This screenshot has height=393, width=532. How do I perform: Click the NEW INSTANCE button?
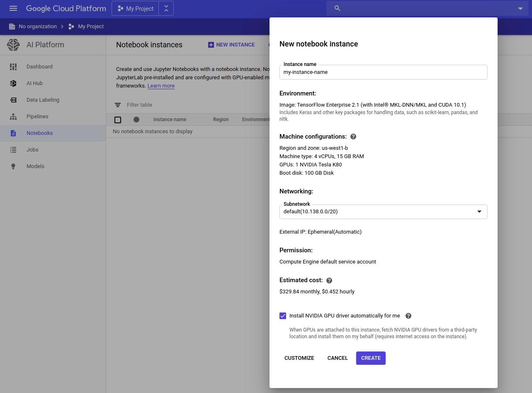(231, 45)
